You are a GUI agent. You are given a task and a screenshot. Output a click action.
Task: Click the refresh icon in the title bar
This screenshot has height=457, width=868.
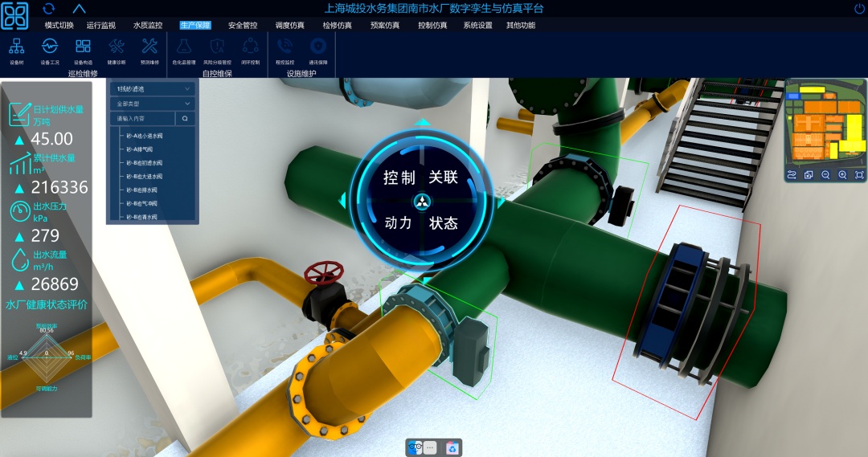(49, 8)
